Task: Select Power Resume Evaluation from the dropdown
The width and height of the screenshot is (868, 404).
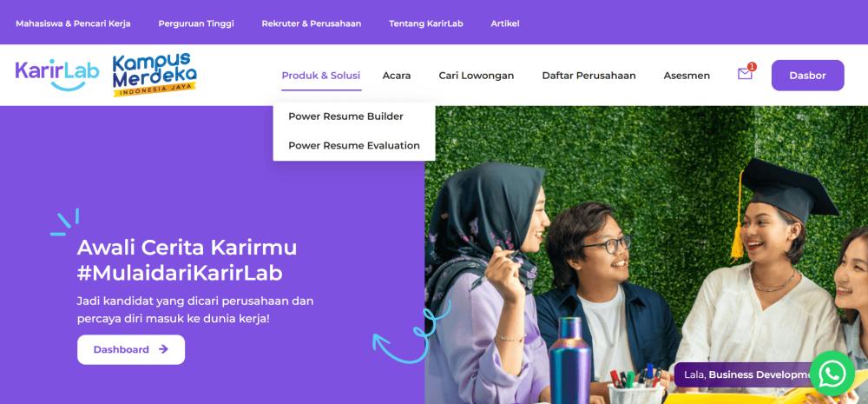Action: (354, 145)
